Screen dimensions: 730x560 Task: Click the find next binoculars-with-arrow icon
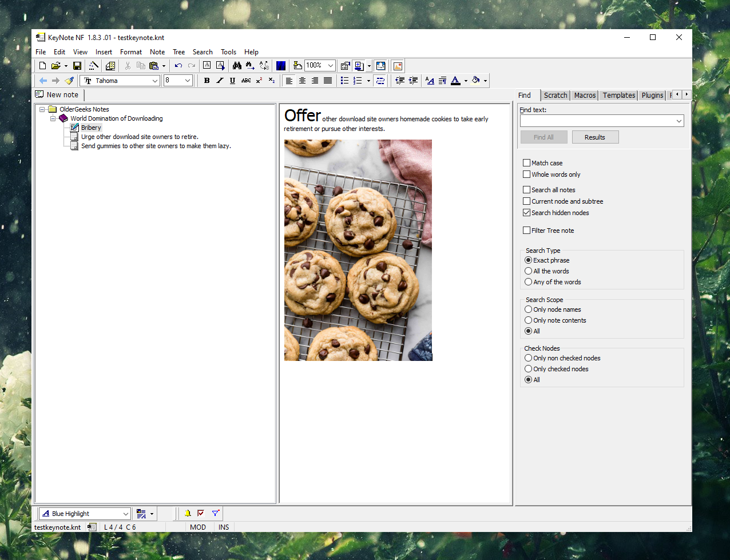tap(250, 66)
